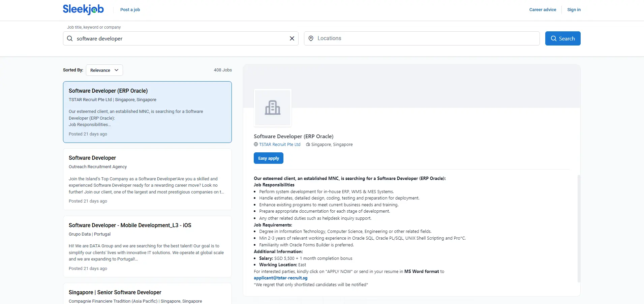This screenshot has width=644, height=304.
Task: Open the Relevance sort dropdown
Action: [104, 70]
